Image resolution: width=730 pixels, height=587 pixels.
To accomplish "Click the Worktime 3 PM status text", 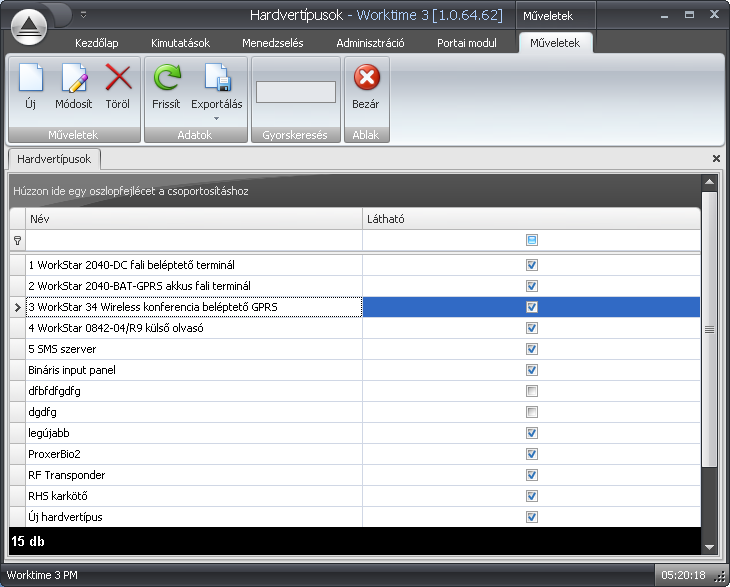I will 42,575.
